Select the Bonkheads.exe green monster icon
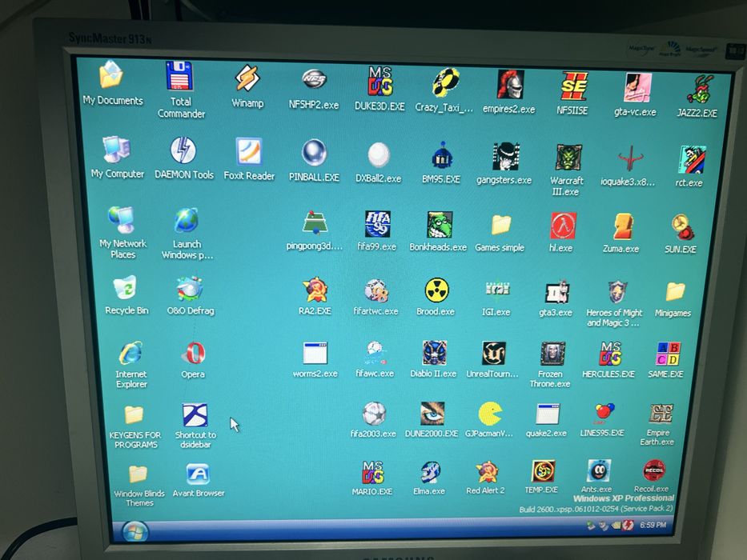 click(440, 225)
